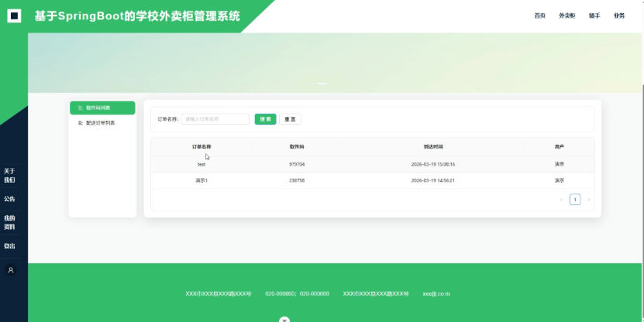Select order name cell 'test'

201,164
